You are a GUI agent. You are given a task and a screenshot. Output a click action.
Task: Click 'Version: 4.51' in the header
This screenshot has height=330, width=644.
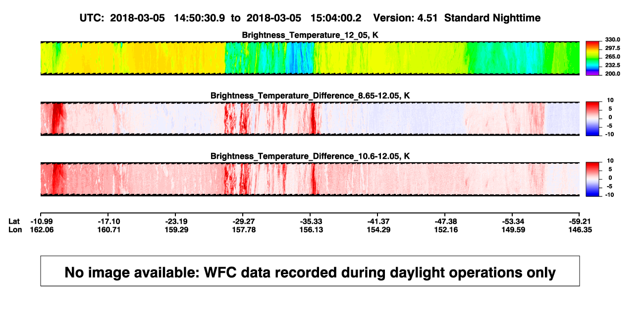[406, 18]
